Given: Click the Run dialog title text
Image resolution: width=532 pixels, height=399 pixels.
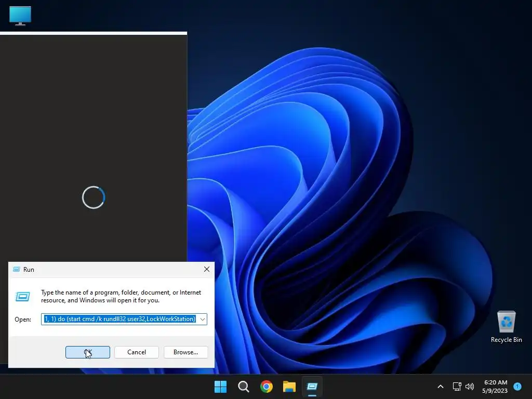Looking at the screenshot, I should point(29,270).
